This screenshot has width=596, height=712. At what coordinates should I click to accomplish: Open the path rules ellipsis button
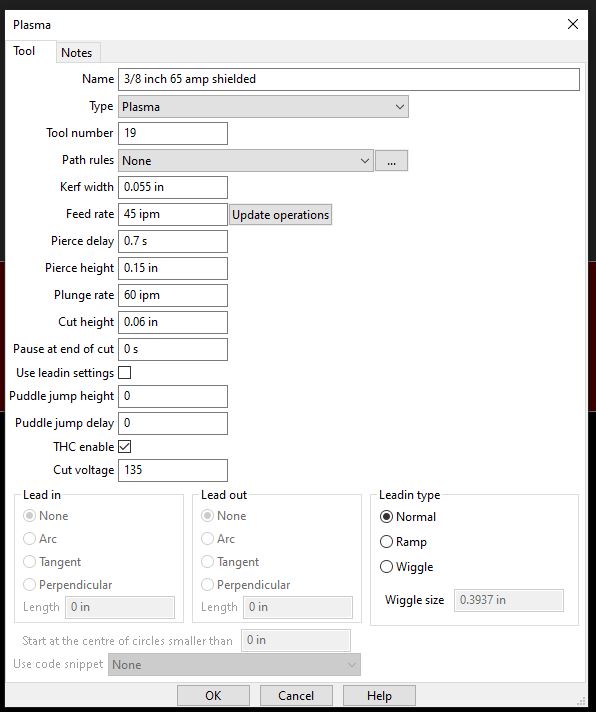tap(391, 161)
